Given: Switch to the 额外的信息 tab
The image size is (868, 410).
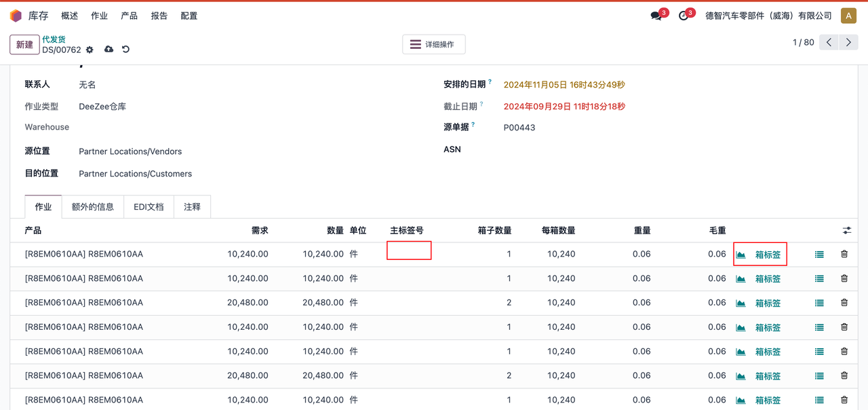Looking at the screenshot, I should click(93, 207).
